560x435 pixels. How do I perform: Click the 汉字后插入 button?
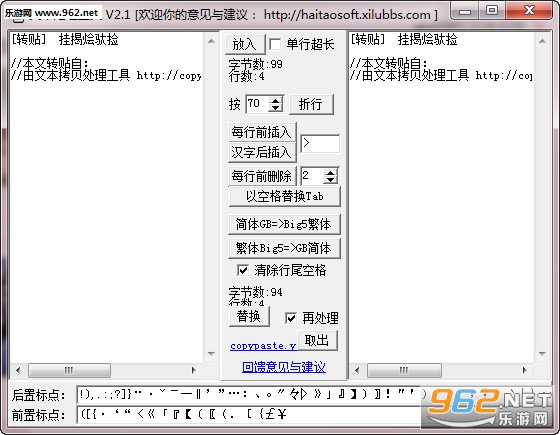tap(262, 152)
